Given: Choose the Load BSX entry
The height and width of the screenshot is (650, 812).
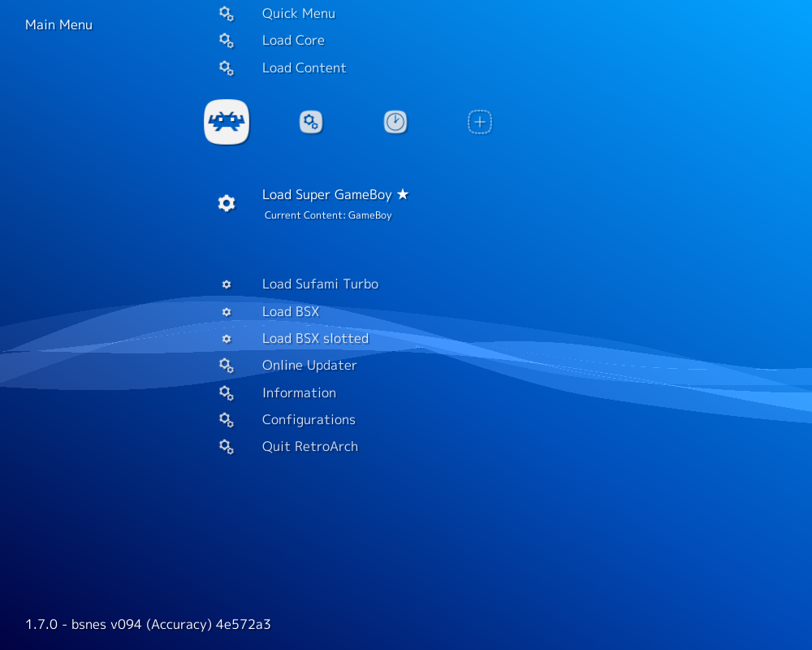Looking at the screenshot, I should (x=291, y=311).
